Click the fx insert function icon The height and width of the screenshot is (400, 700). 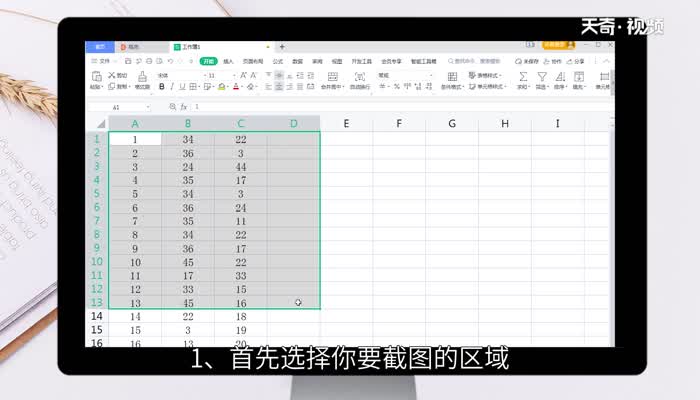point(183,107)
